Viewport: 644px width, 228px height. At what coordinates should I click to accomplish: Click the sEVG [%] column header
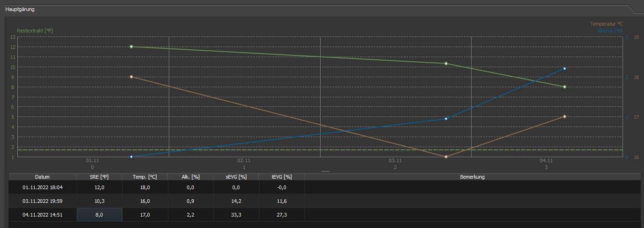coord(236,177)
